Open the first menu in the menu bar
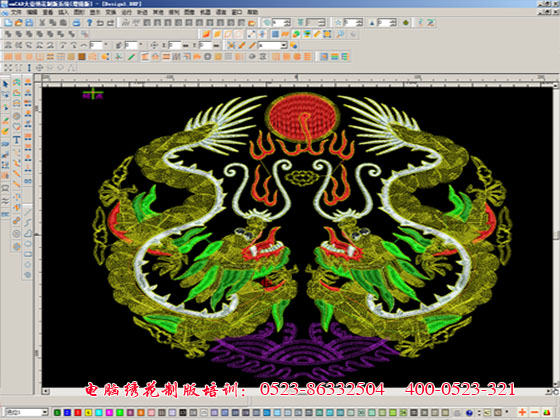 16,12
